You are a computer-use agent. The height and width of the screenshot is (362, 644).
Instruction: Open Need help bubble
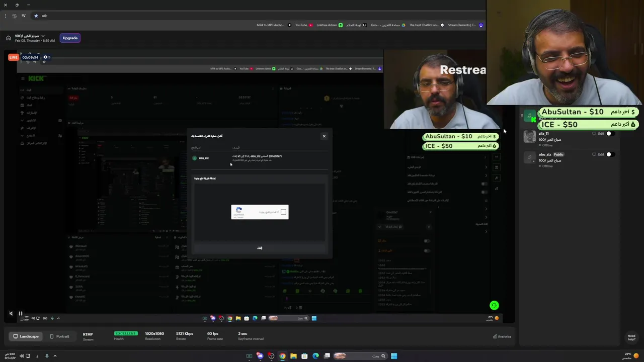coord(631,337)
